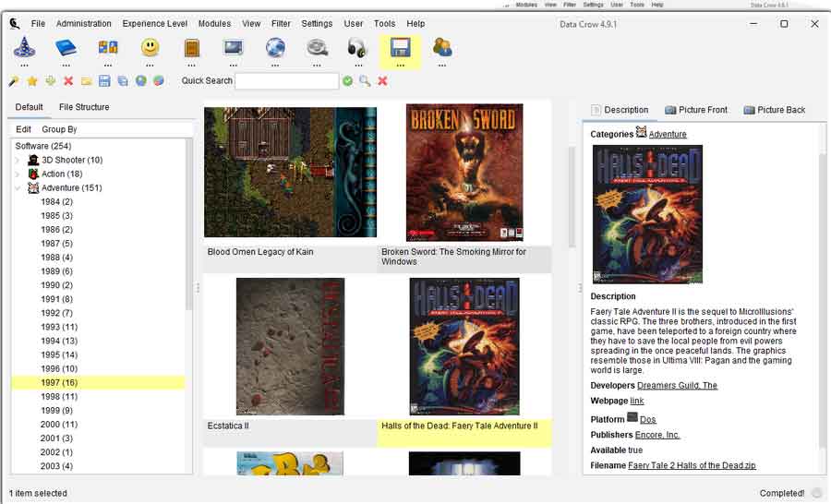
Task: Select the Description tab
Action: 620,110
